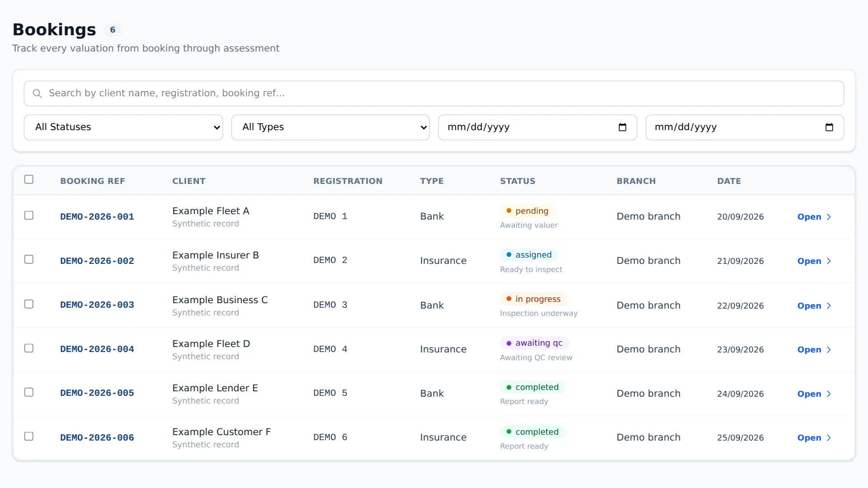The height and width of the screenshot is (488, 868).
Task: Click the awaiting qc status badge
Action: point(534,343)
